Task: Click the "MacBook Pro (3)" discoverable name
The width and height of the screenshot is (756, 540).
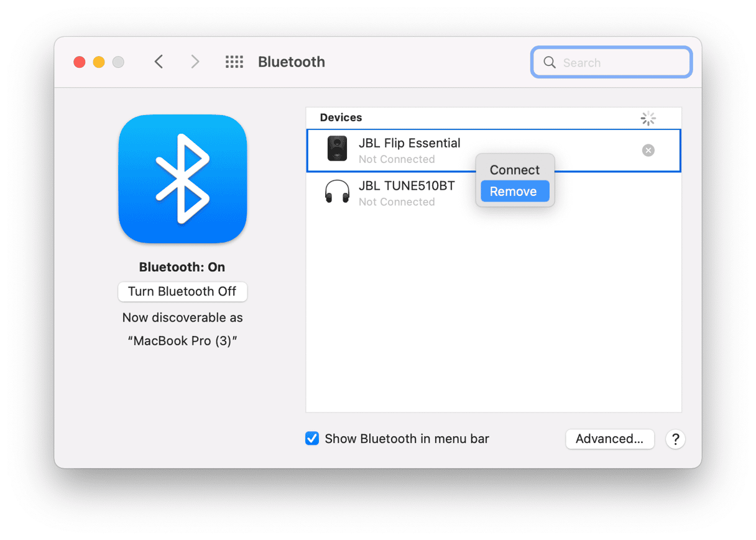Action: click(x=183, y=341)
